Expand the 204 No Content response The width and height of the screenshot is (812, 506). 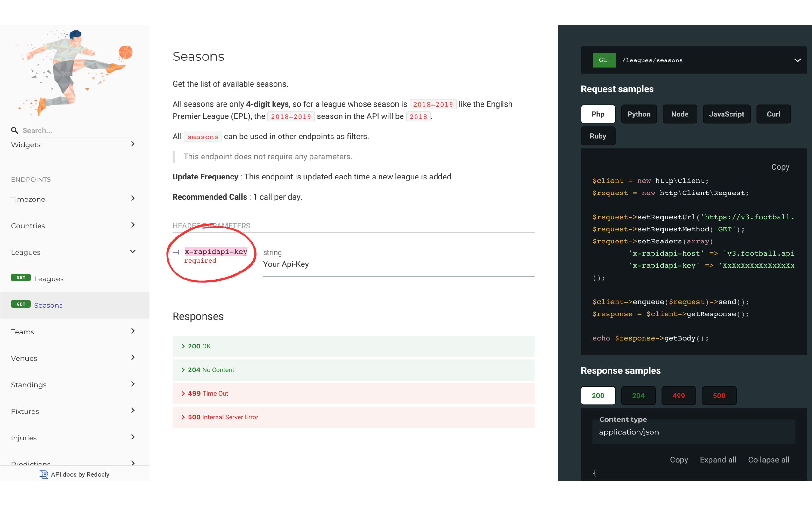coord(353,370)
